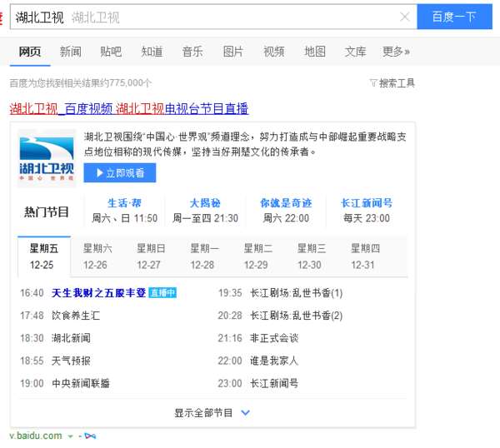500x448 pixels.
Task: Expand 显示全部节目 to show all programs
Action: click(212, 413)
